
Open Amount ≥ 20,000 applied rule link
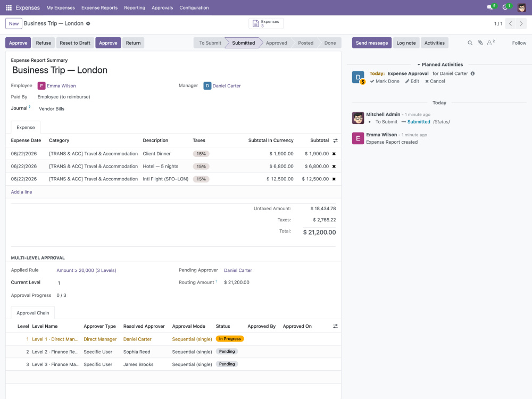[x=86, y=270]
